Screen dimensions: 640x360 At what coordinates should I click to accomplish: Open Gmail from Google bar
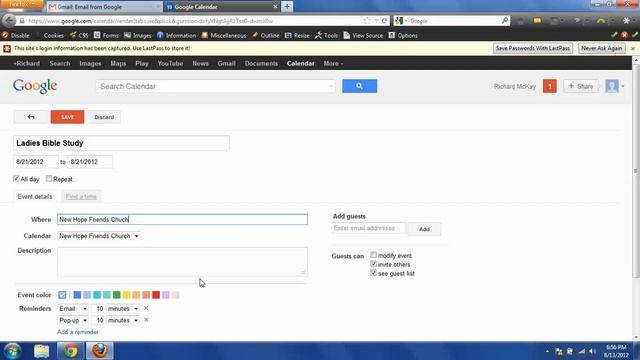pos(227,64)
